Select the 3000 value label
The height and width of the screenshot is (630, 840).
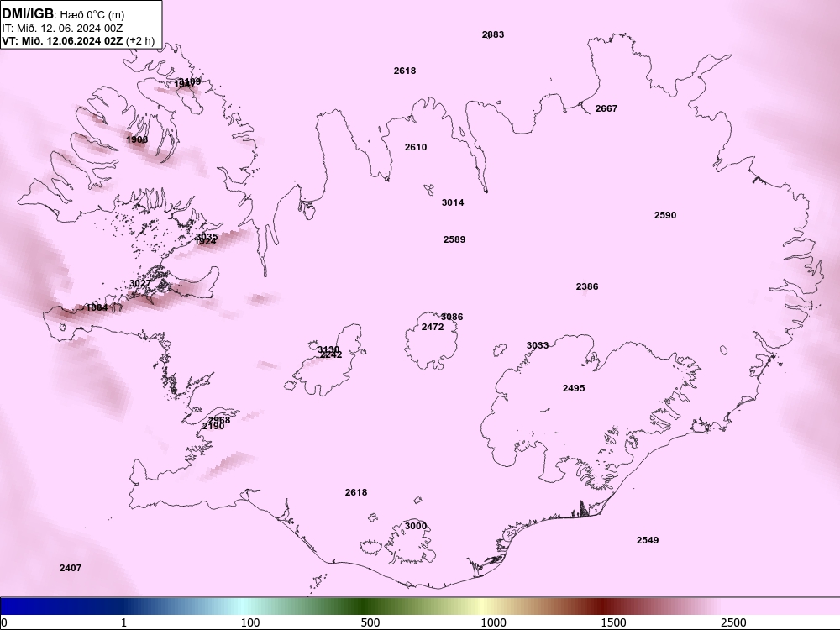tap(416, 526)
